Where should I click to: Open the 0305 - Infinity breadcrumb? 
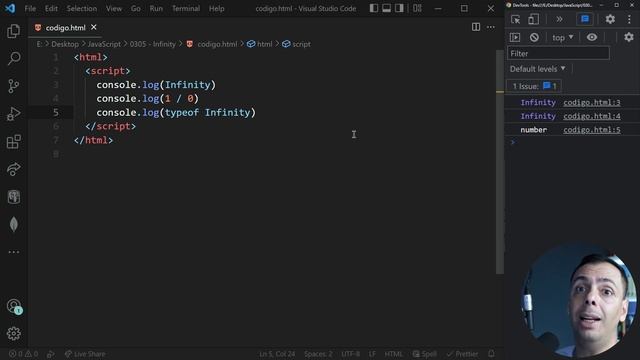pyautogui.click(x=153, y=44)
